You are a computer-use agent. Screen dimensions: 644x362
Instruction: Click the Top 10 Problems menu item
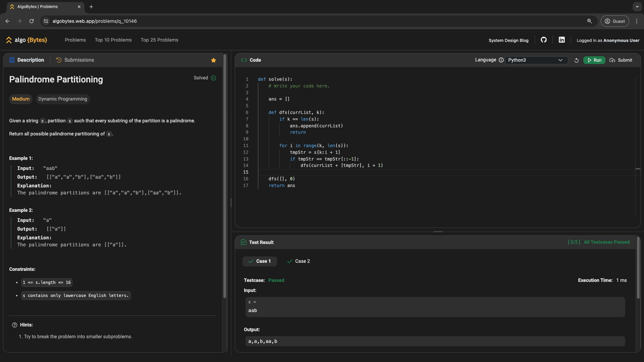[113, 40]
